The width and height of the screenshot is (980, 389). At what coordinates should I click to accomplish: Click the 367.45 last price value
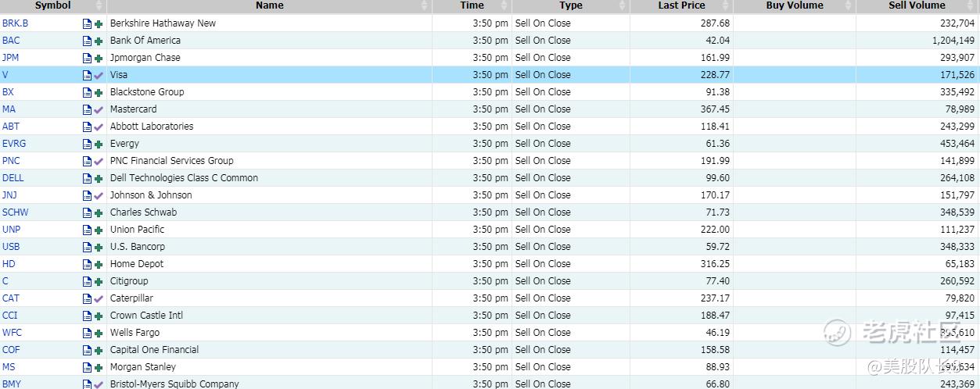coord(716,109)
